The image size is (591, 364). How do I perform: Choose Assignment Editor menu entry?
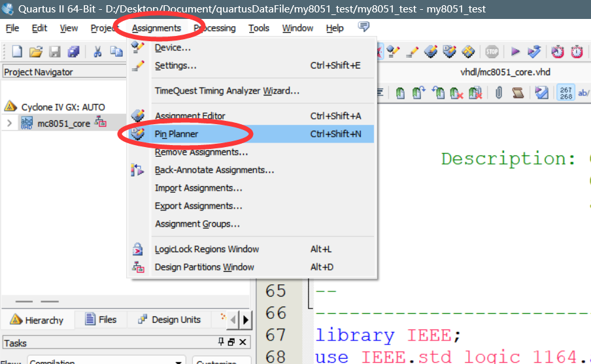pos(251,116)
